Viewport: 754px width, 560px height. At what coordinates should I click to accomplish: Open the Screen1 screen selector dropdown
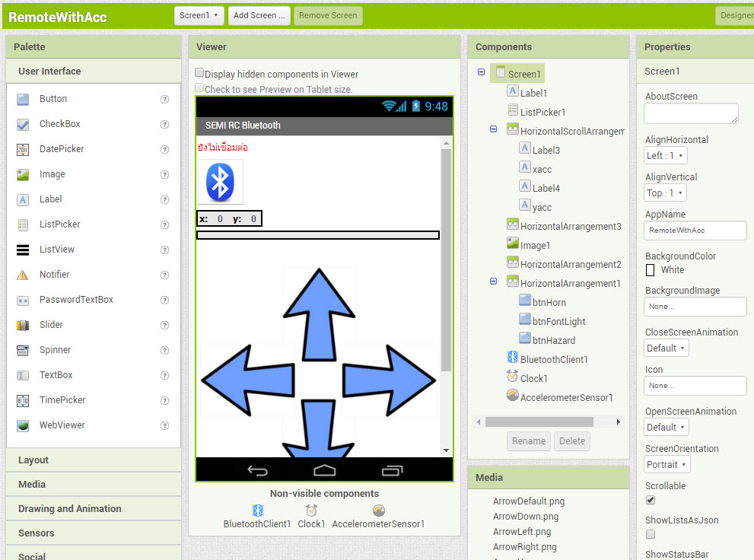click(199, 15)
